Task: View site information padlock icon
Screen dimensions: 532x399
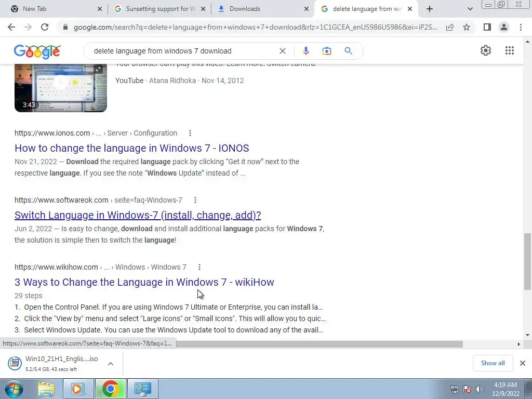Action: [65, 27]
